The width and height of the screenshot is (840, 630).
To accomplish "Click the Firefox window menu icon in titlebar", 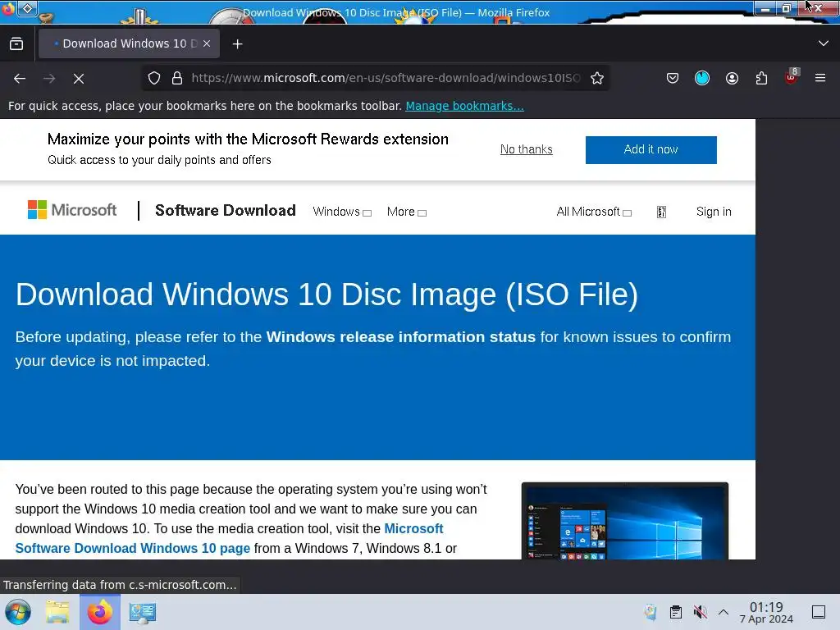I will click(x=8, y=9).
